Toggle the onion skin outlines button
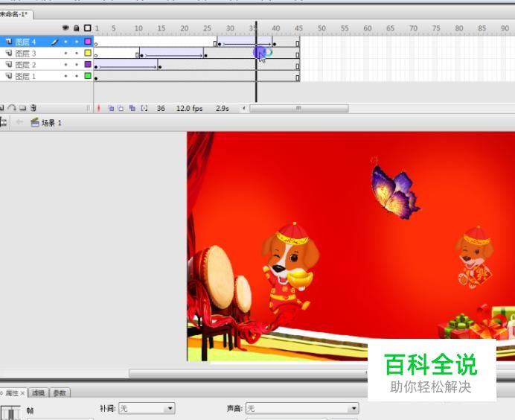 point(121,108)
